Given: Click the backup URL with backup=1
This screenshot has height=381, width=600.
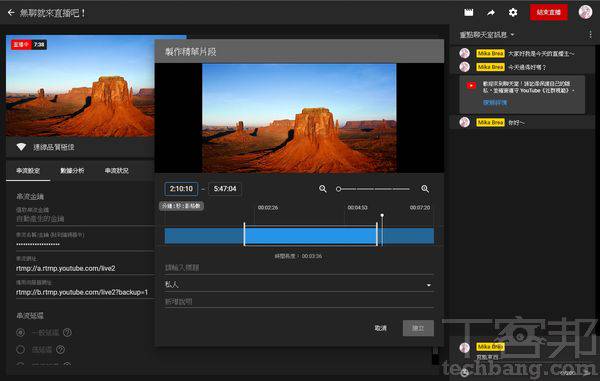Looking at the screenshot, I should [x=82, y=292].
